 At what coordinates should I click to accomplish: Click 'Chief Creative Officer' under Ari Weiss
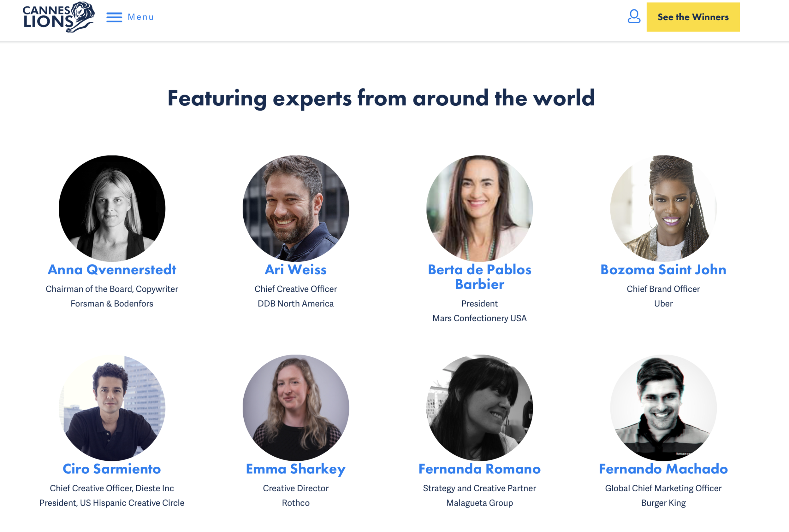click(x=296, y=289)
